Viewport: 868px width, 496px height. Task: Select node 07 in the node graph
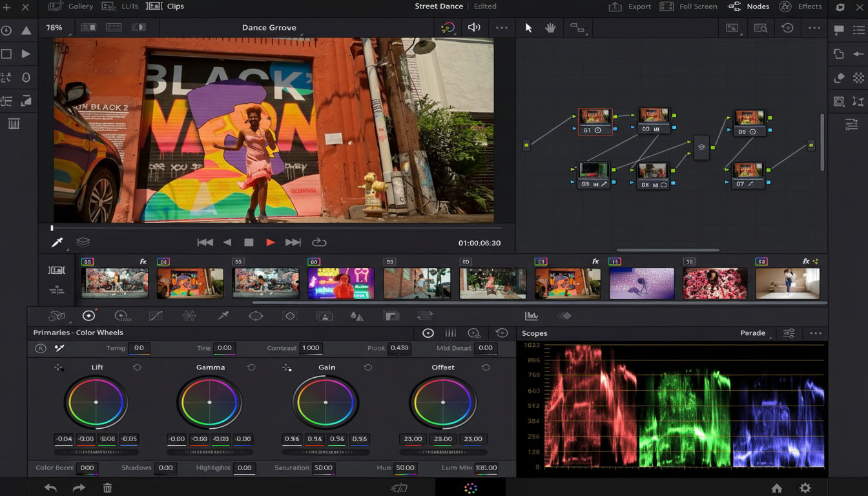pyautogui.click(x=748, y=174)
